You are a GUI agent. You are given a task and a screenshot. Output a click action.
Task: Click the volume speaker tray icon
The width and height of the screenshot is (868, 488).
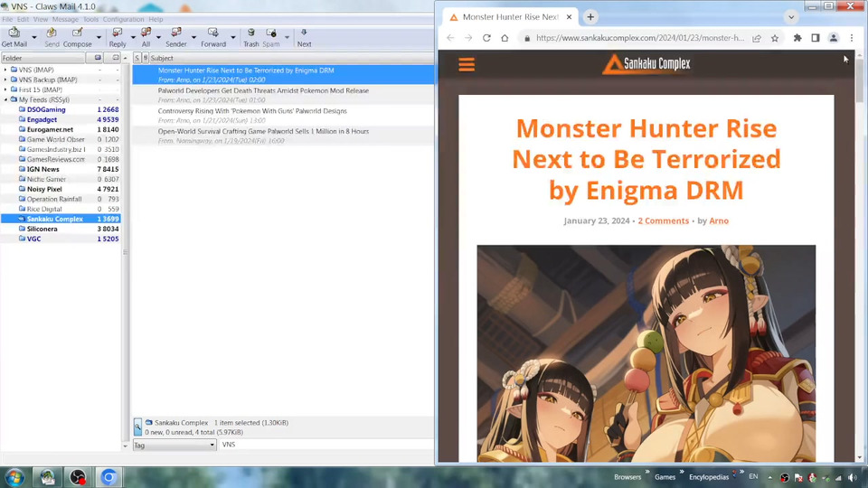(x=852, y=477)
